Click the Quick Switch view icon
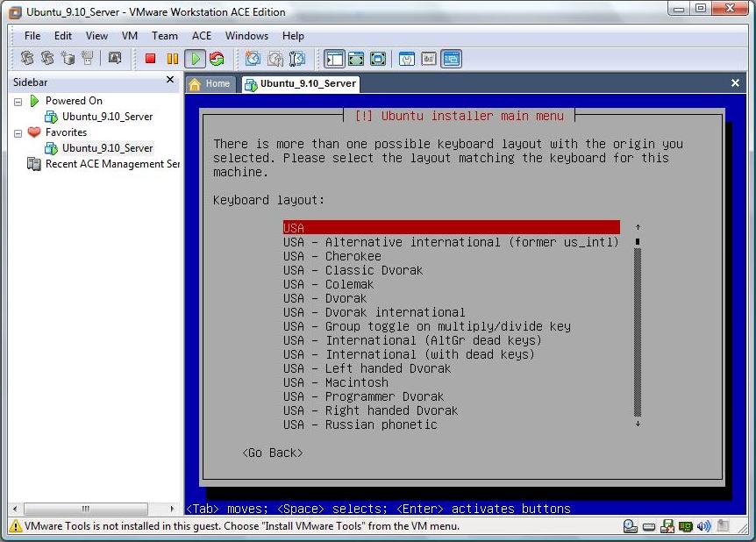The image size is (756, 542). 356,59
